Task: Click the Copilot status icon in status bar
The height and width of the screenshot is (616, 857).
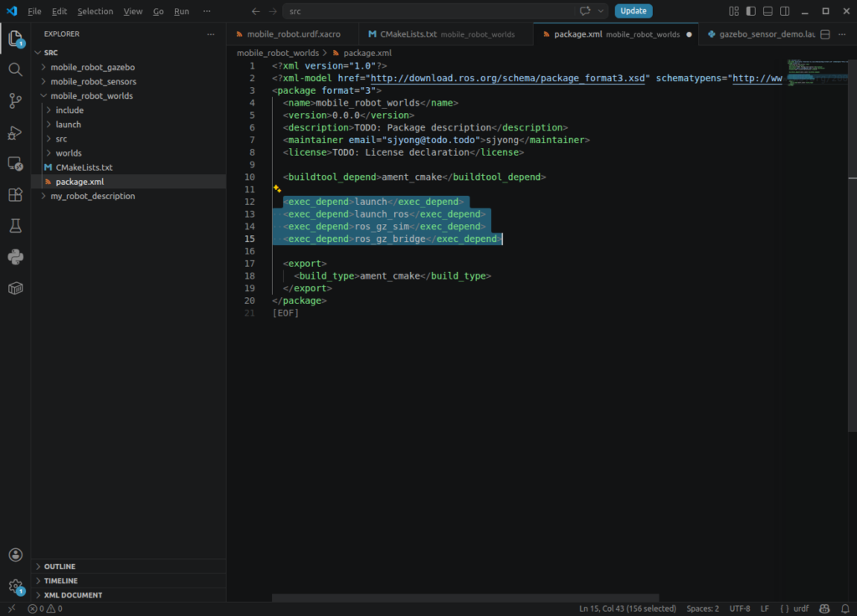Action: tap(824, 608)
